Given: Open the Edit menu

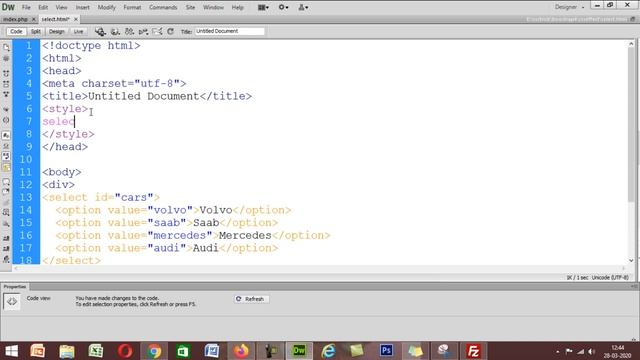Looking at the screenshot, I should point(43,7).
